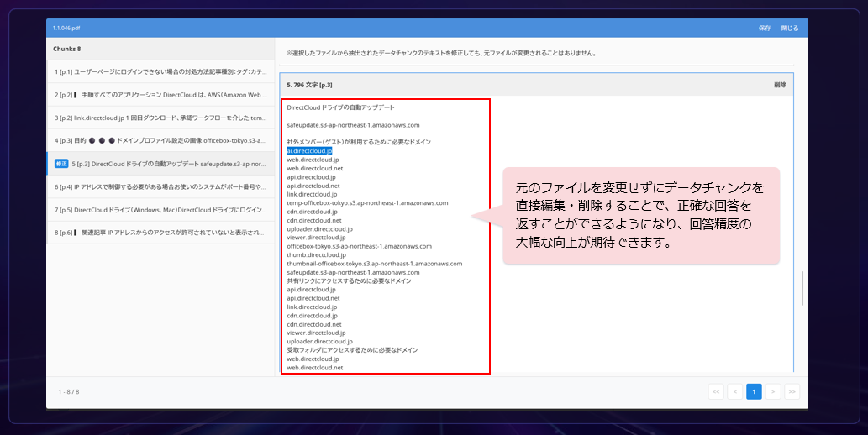Screen dimensions: 868x435
Task: Select chunk 3 link.directcloud.jp item
Action: 160,118
